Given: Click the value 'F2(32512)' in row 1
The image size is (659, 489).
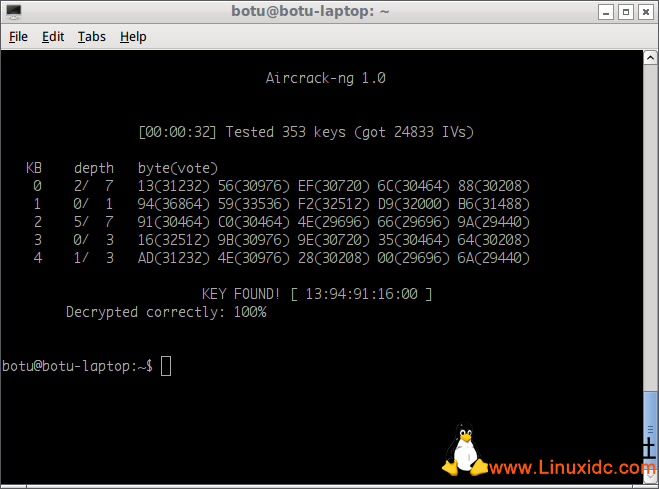Looking at the screenshot, I should pos(334,204).
